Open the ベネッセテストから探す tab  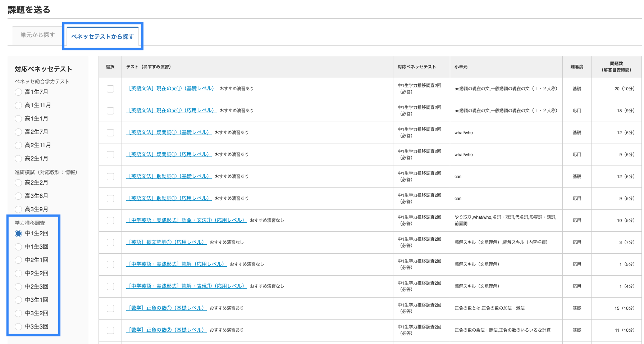102,36
